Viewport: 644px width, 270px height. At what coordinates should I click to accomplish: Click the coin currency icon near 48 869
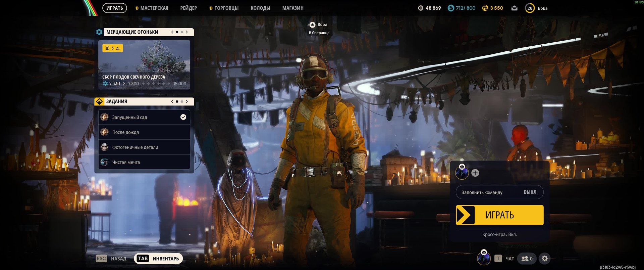pyautogui.click(x=421, y=8)
